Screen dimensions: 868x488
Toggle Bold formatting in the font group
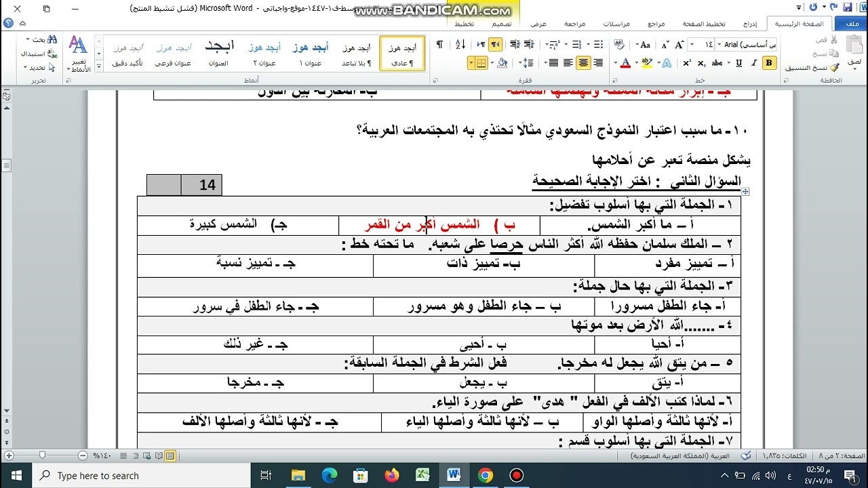point(769,63)
